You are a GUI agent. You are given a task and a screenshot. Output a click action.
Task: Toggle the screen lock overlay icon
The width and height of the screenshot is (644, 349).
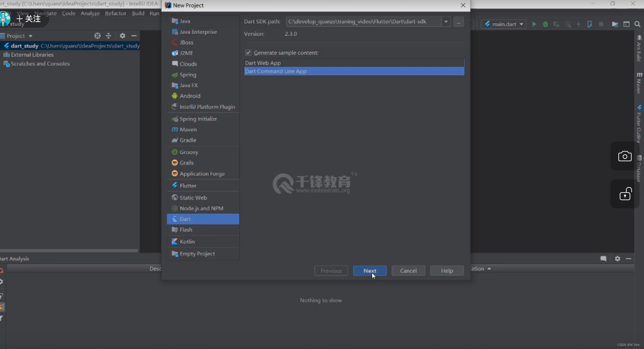tap(625, 194)
